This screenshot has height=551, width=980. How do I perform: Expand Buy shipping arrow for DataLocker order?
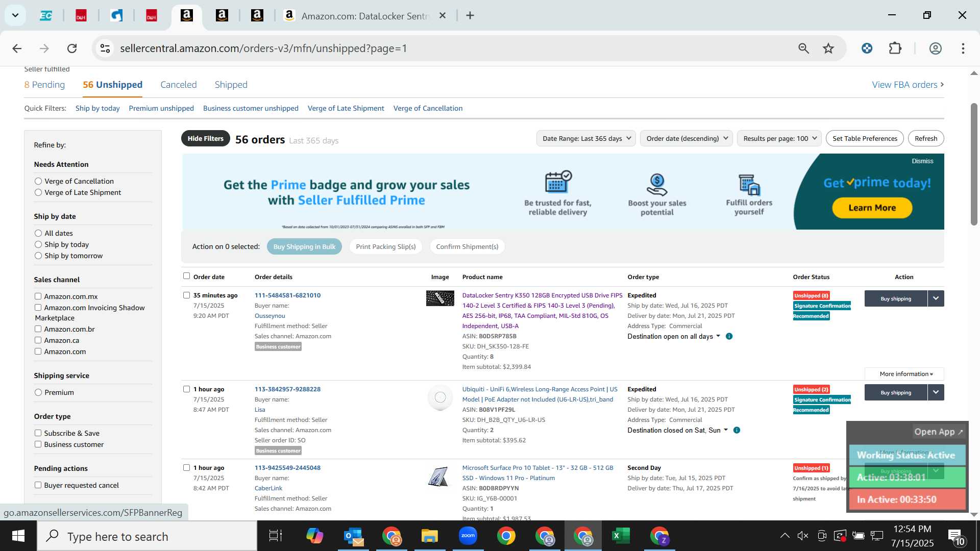(x=936, y=298)
